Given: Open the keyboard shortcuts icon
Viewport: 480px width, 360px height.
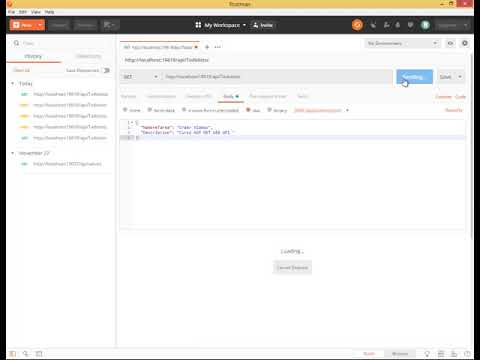Looking at the screenshot, I should coord(454,354).
